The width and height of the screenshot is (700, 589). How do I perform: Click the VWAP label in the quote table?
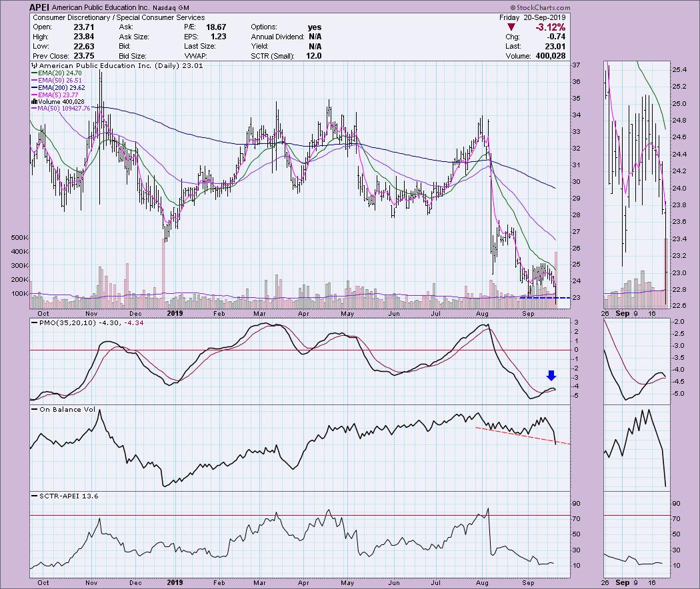click(195, 56)
